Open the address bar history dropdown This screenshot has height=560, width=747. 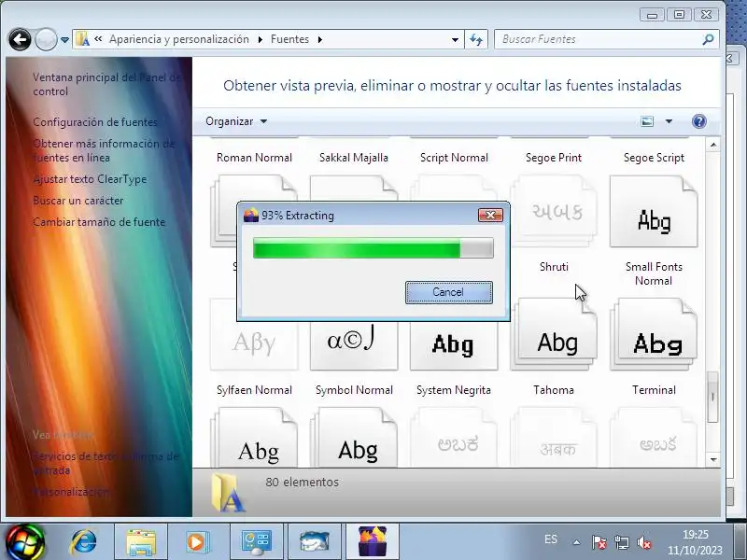[x=455, y=39]
